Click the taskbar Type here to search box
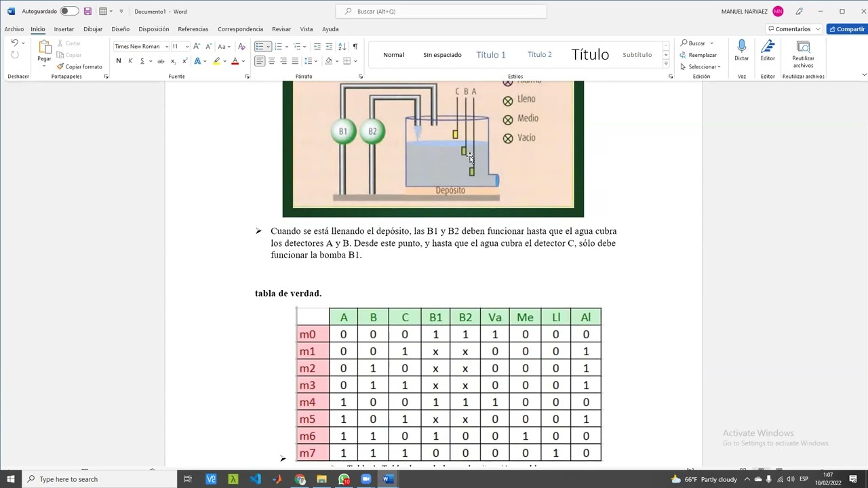868x488 pixels. point(98,479)
